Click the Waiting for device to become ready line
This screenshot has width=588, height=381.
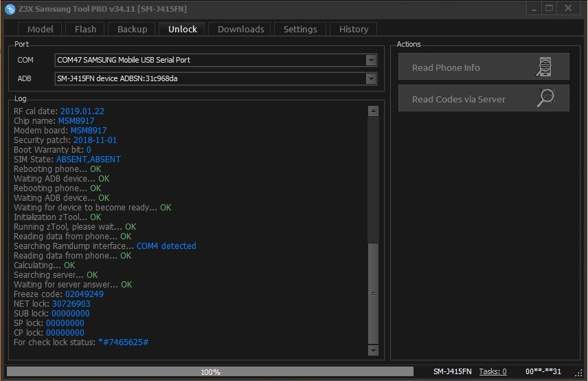click(92, 208)
